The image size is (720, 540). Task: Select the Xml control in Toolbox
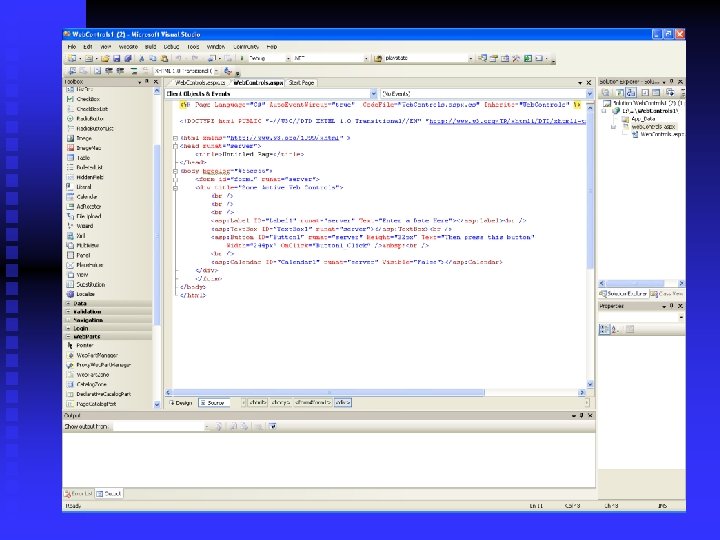[76, 236]
